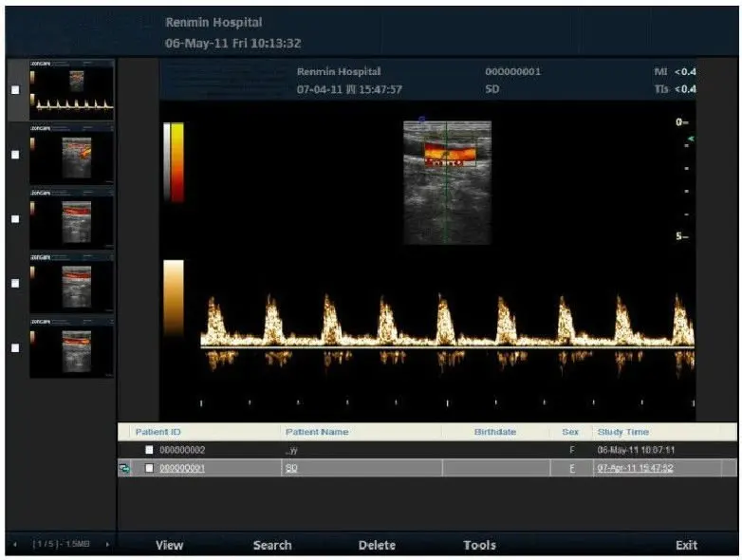
Task: Click the green depth focus marker arrow
Action: click(691, 140)
